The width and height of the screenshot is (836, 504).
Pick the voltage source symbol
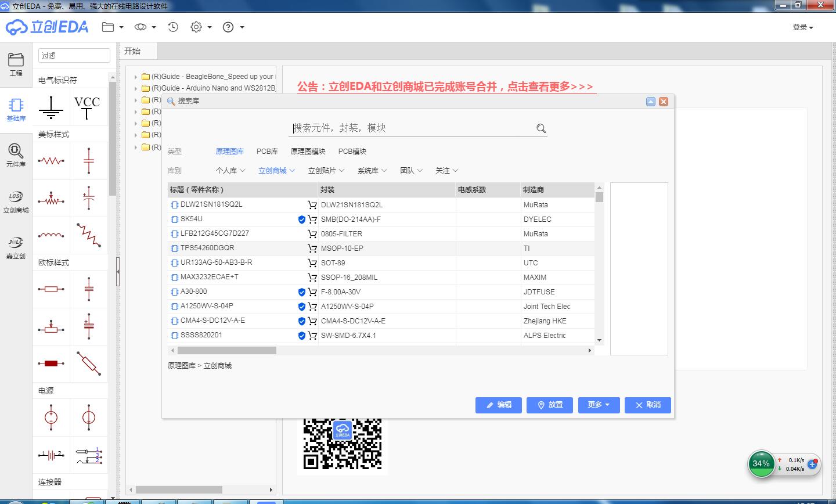pos(51,417)
